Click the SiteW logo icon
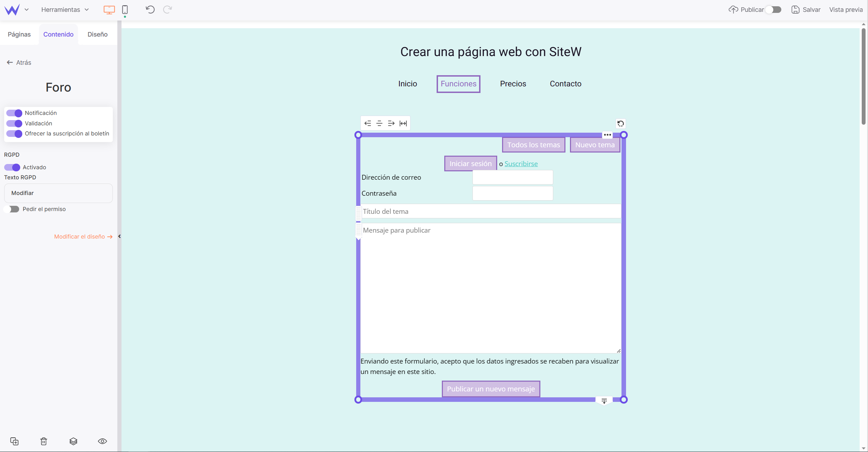Image resolution: width=868 pixels, height=452 pixels. 12,10
